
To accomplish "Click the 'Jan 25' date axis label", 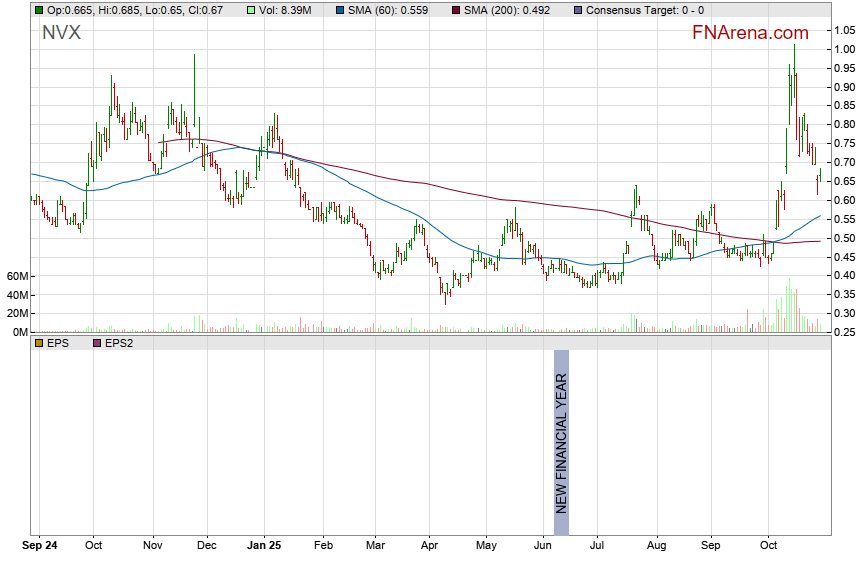I will (265, 548).
